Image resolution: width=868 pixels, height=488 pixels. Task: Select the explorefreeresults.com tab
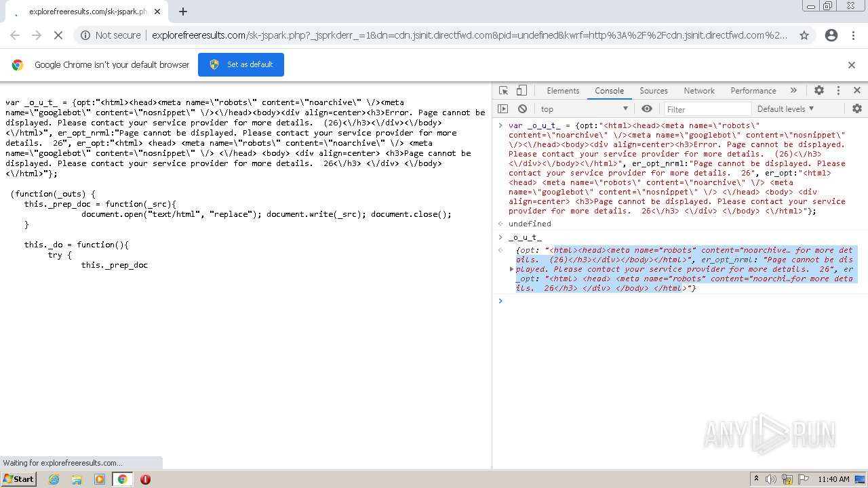(85, 12)
